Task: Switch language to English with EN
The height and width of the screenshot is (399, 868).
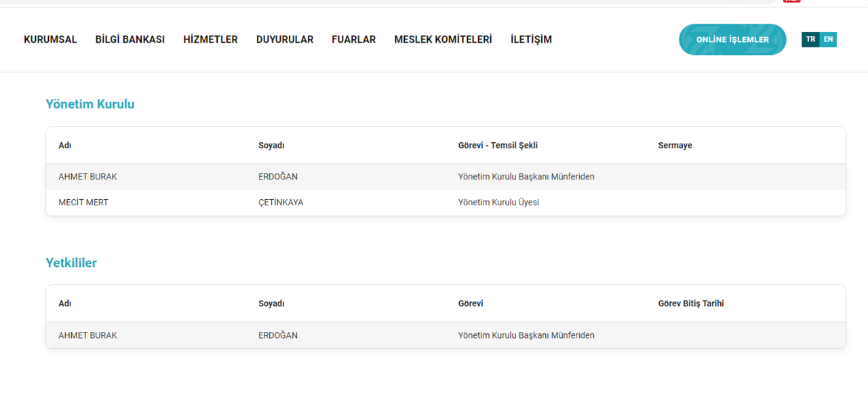Action: coord(828,39)
